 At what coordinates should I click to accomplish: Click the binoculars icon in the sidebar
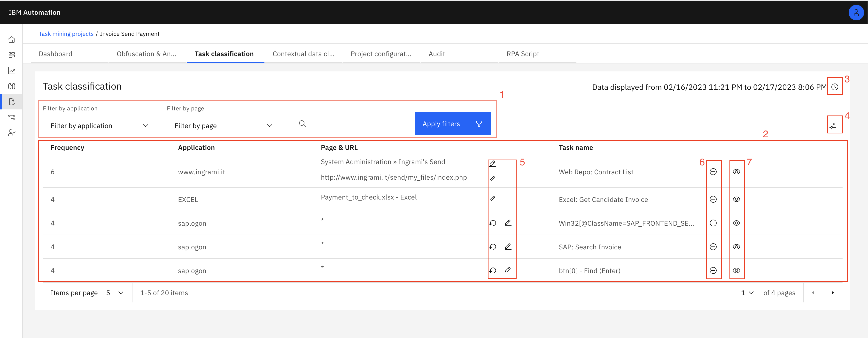point(12,86)
